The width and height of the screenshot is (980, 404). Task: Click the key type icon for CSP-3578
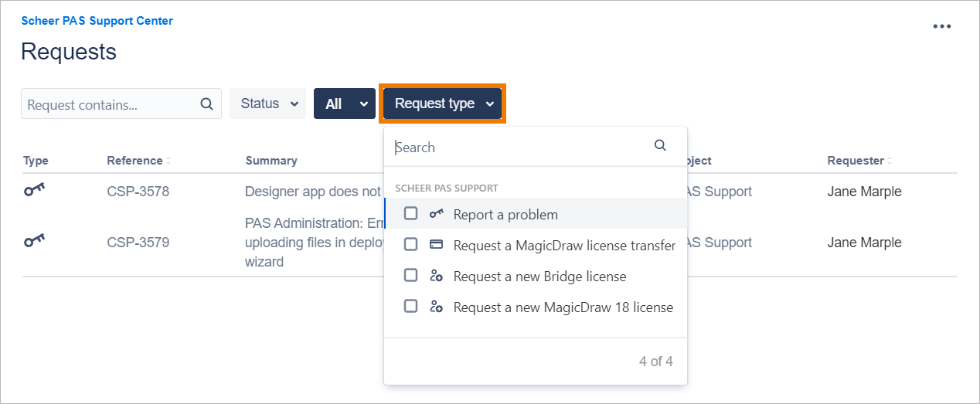pyautogui.click(x=34, y=192)
